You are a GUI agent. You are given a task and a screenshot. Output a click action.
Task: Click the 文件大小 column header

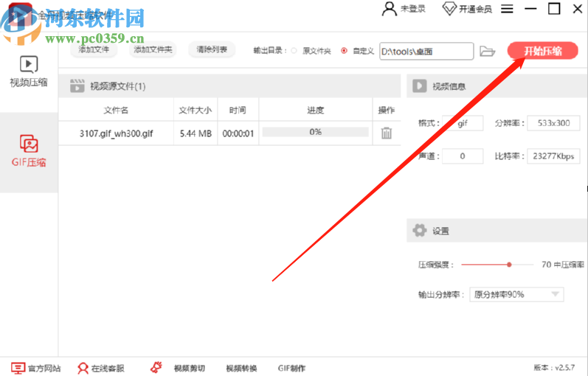[196, 110]
